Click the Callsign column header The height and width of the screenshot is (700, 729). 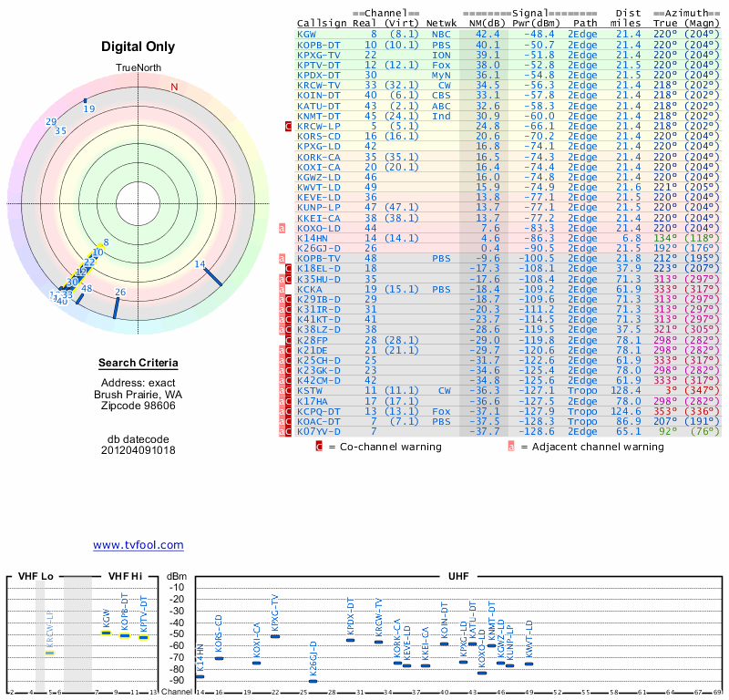[322, 23]
